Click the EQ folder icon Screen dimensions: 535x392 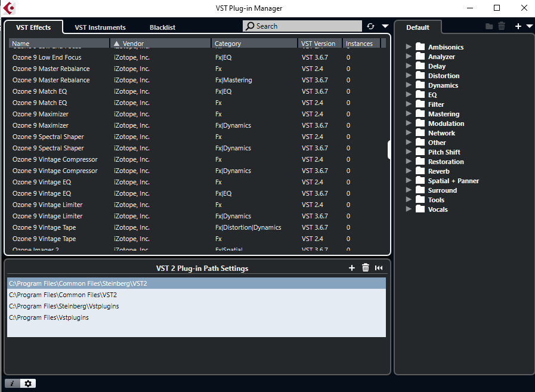pyautogui.click(x=420, y=95)
